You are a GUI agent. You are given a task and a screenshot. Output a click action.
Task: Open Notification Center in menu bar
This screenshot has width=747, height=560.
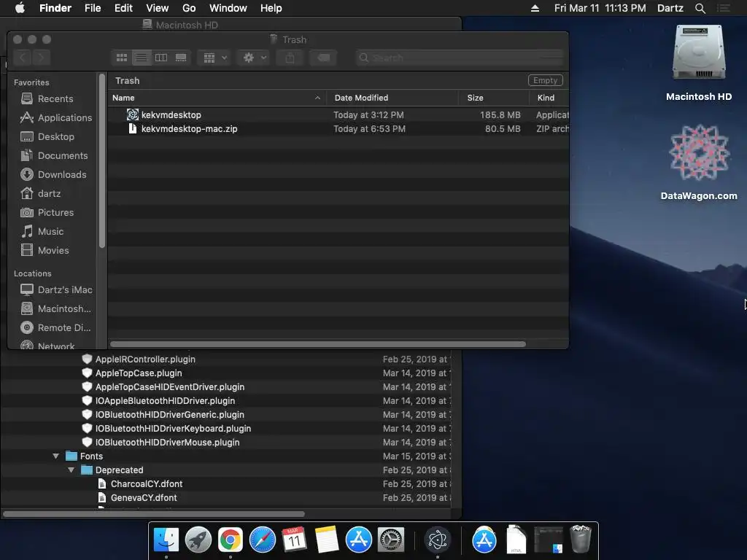(724, 8)
